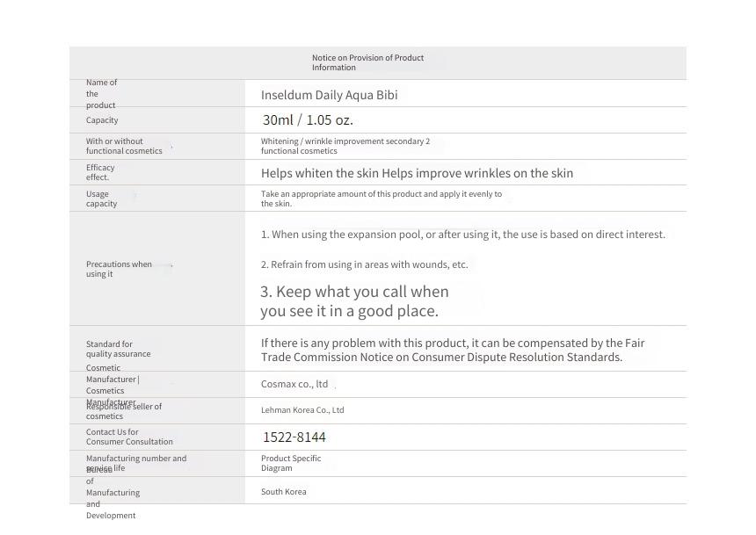Select 'Helps whiten the skin' efficacy text

pos(320,173)
